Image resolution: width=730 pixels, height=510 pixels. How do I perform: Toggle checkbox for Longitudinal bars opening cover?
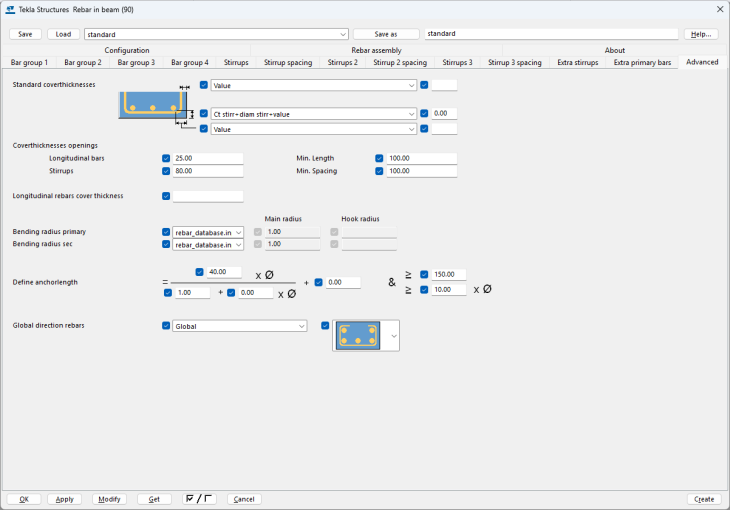click(166, 158)
